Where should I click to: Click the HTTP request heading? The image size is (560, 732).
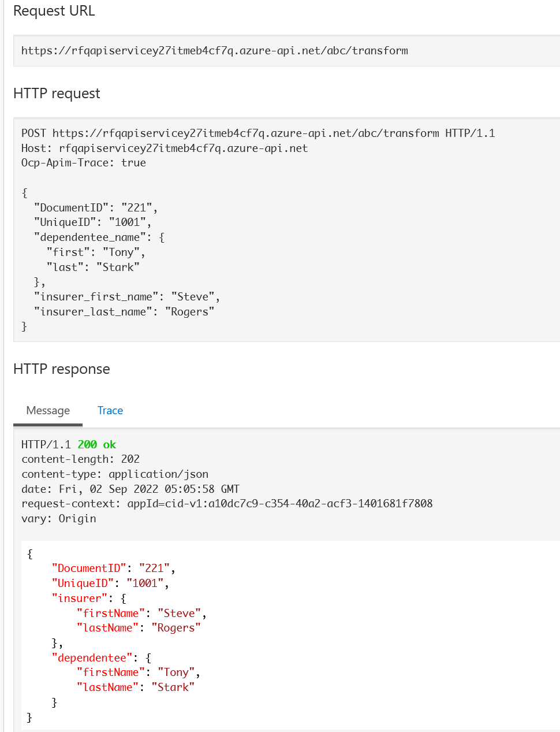pos(57,94)
